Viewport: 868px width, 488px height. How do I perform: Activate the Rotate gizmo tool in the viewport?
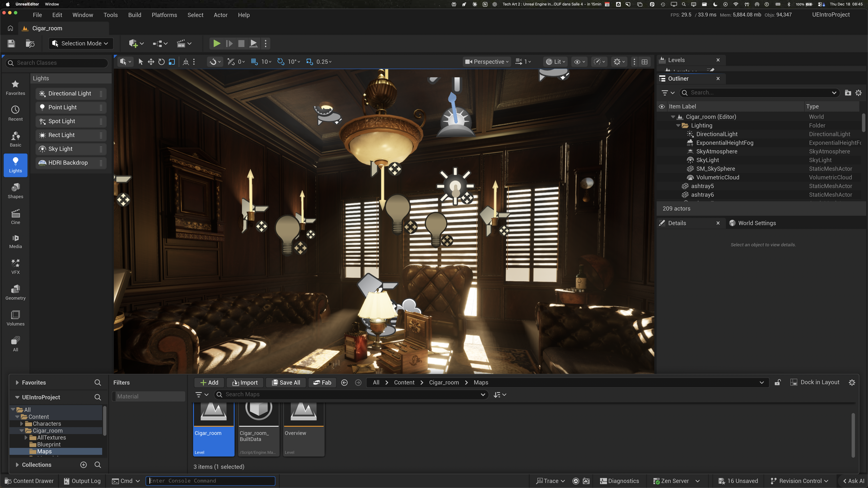(x=161, y=62)
